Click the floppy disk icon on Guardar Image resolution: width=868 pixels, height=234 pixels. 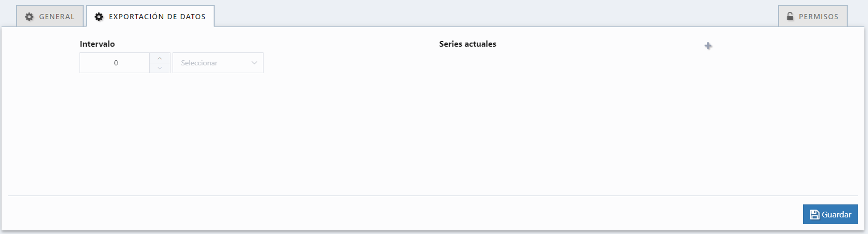[x=814, y=215]
